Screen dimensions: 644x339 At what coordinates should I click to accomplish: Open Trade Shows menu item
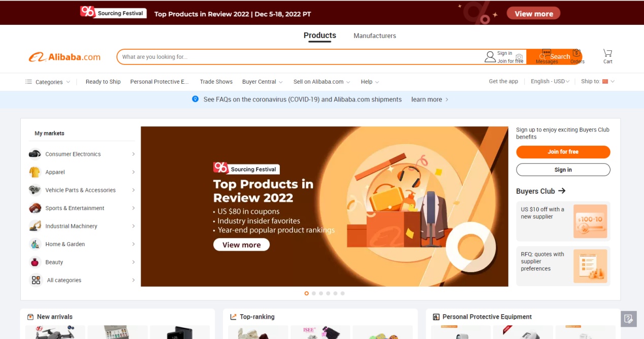[216, 82]
